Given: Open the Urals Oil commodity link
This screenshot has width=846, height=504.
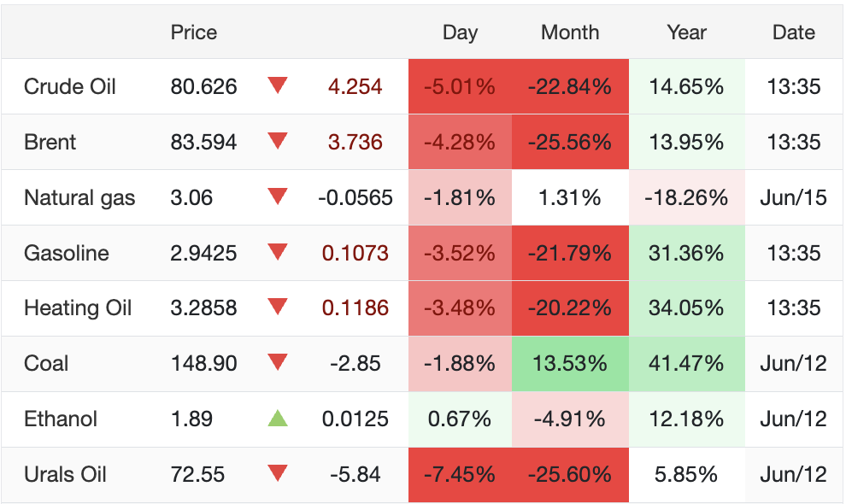Looking at the screenshot, I should pos(65,474).
